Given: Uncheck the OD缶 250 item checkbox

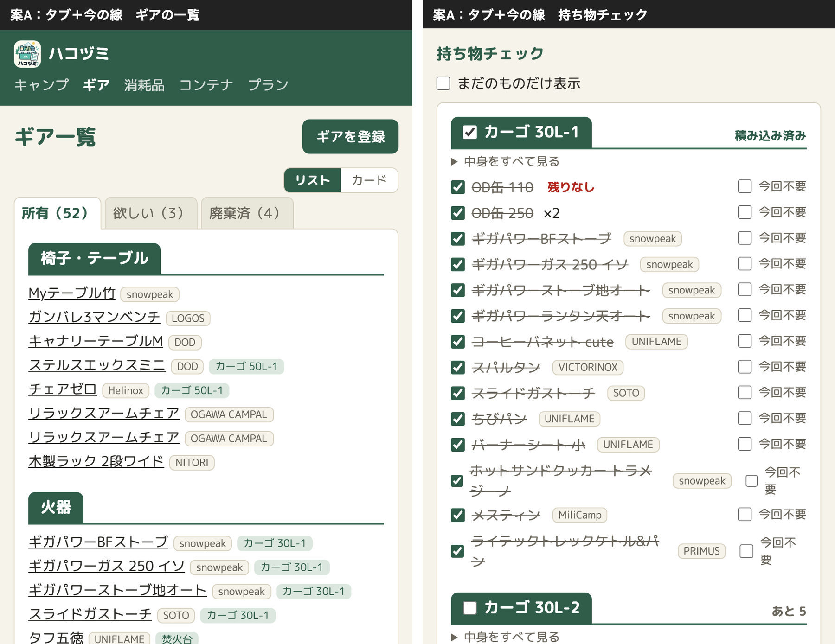Looking at the screenshot, I should 458,213.
